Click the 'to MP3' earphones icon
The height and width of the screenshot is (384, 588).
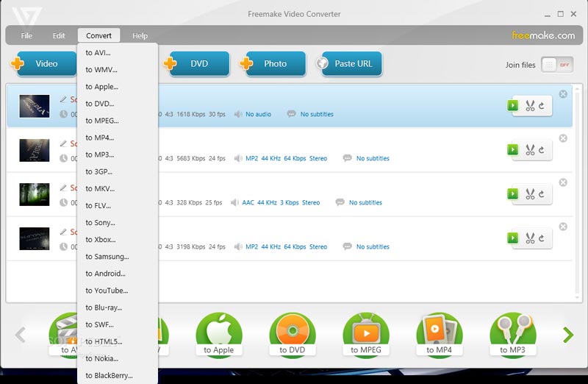click(512, 334)
